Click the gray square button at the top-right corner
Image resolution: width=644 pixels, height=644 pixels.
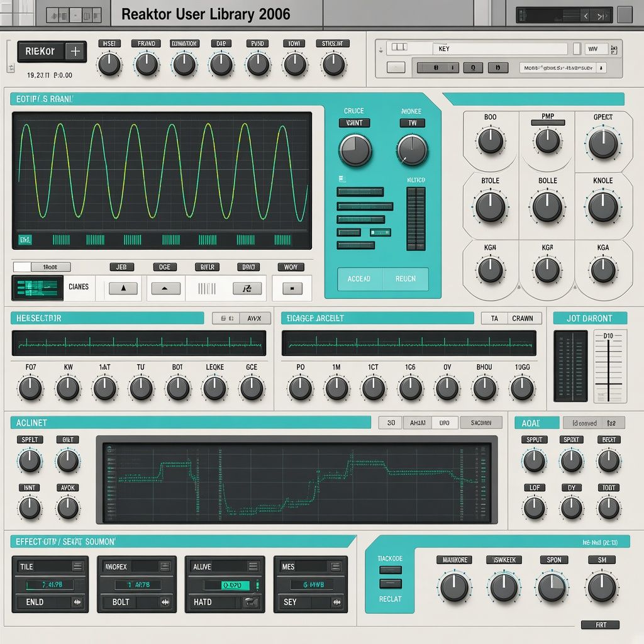(625, 15)
